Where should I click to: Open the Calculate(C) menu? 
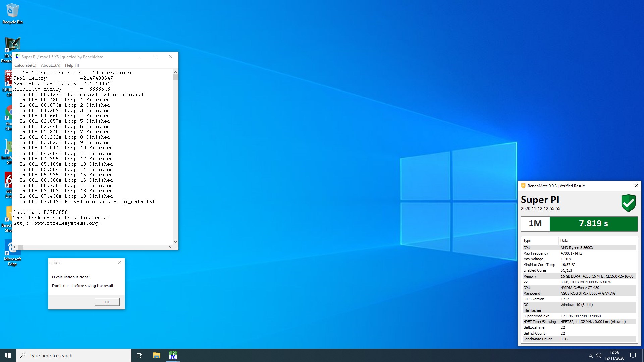point(25,65)
